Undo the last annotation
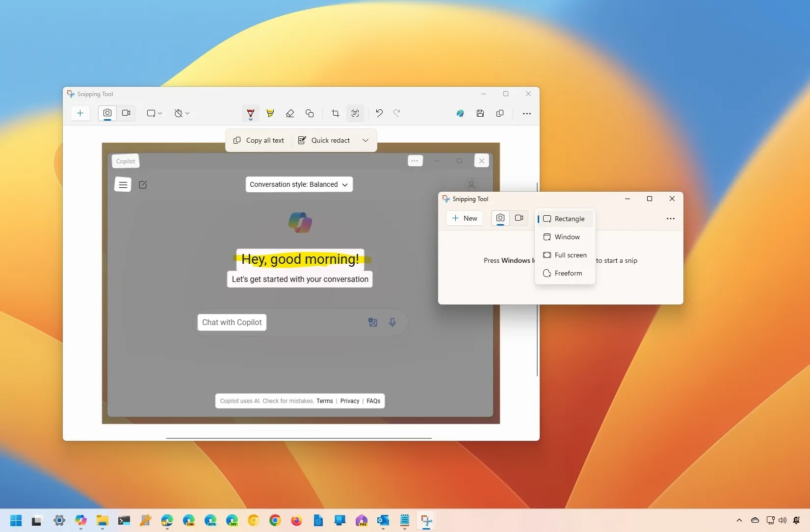Viewport: 810px width, 532px height. click(379, 113)
